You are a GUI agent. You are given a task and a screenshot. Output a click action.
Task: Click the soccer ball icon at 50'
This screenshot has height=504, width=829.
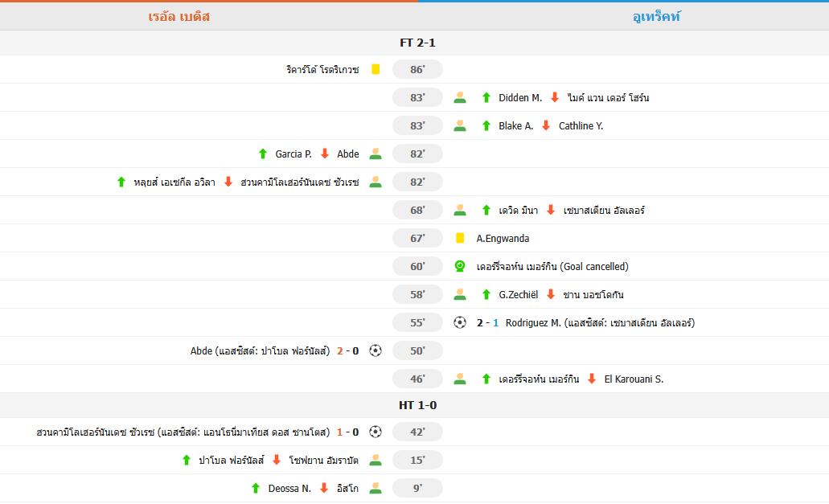tap(376, 350)
